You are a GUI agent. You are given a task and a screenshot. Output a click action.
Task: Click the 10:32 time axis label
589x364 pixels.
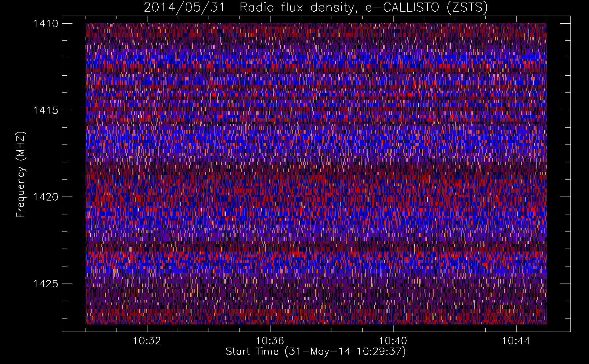click(x=147, y=341)
